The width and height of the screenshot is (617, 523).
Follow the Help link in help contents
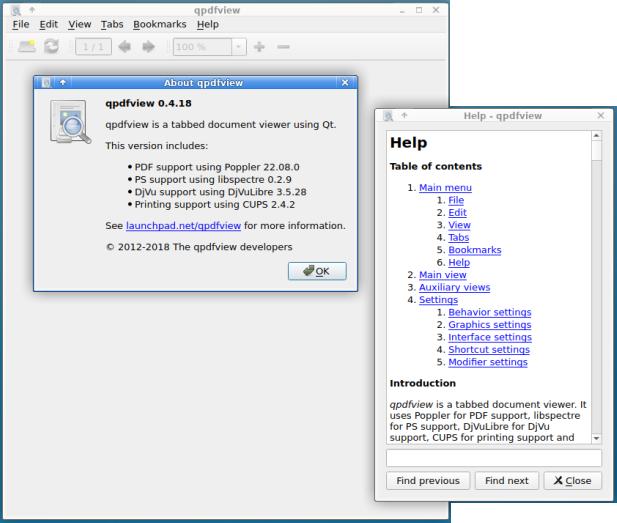(x=459, y=262)
